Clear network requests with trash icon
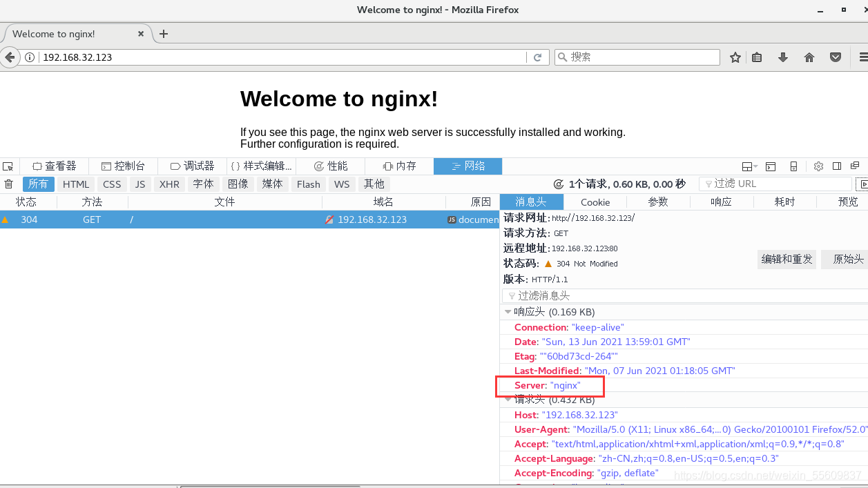 tap(9, 184)
